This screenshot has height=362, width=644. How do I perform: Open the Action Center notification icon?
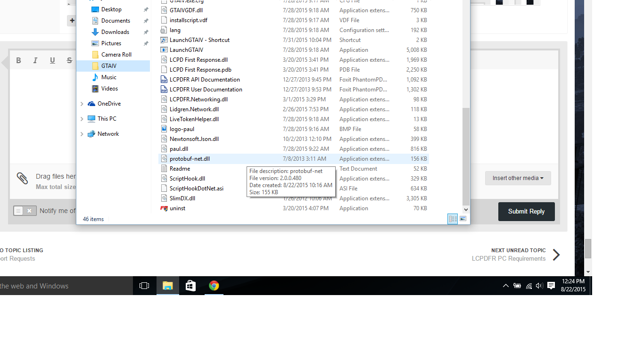[x=551, y=286]
